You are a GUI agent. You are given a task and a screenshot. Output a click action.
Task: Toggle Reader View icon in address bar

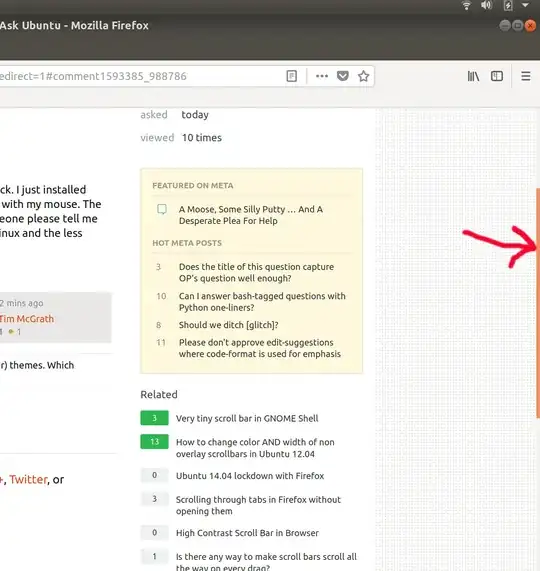point(292,76)
